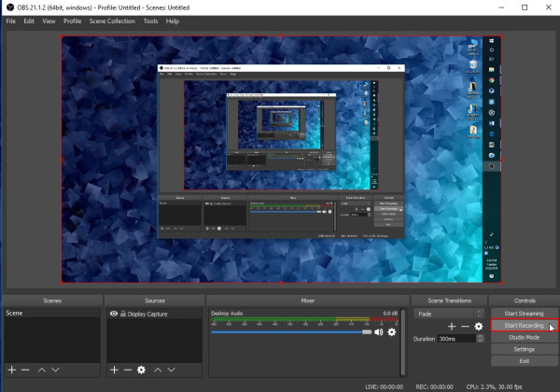The image size is (560, 392).
Task: Select the Scene entry in Scenes list
Action: 52,313
